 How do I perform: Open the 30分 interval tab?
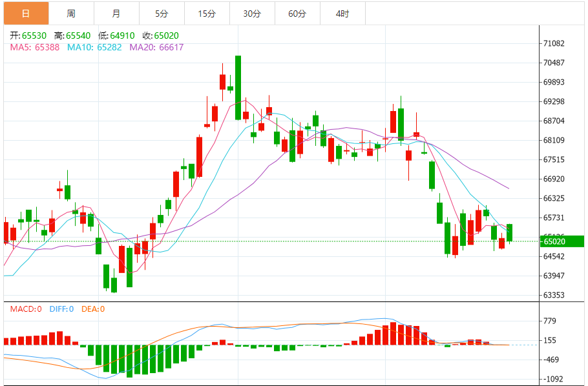253,14
